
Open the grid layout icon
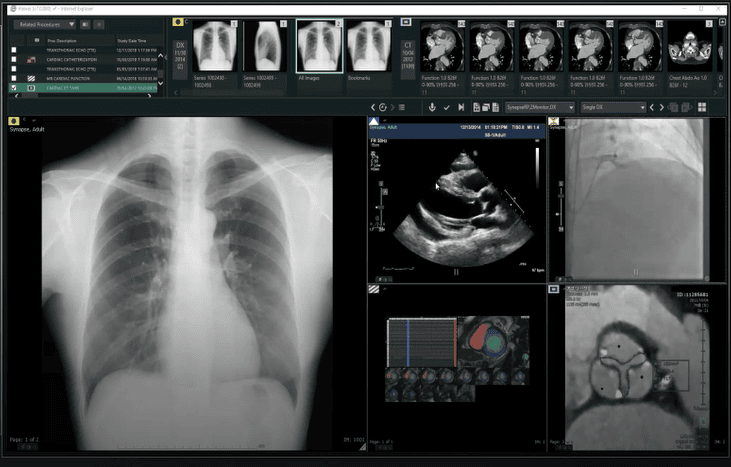(x=702, y=108)
